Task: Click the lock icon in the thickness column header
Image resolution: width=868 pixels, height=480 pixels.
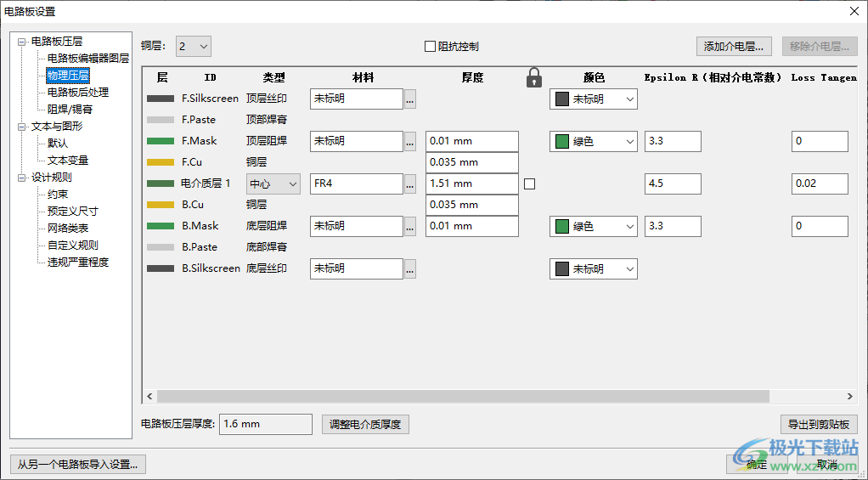Action: pyautogui.click(x=533, y=77)
